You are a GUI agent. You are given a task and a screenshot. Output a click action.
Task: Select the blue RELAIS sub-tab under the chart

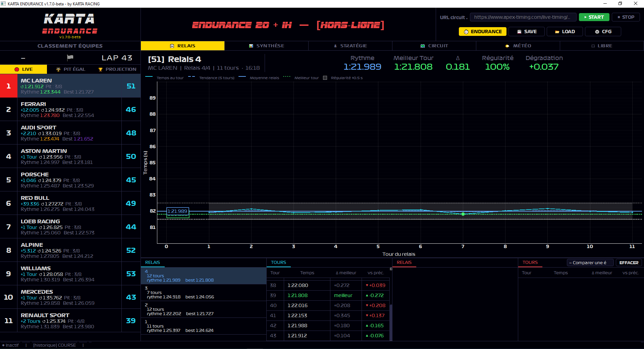tap(153, 263)
